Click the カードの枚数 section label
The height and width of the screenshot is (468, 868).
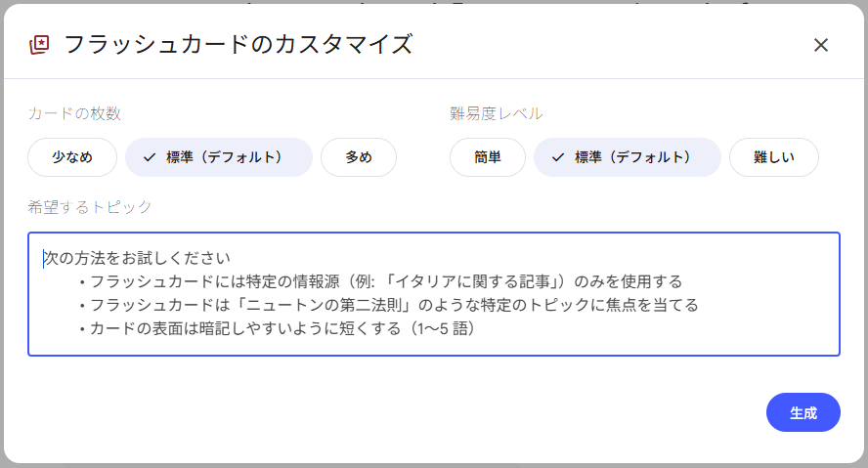74,113
